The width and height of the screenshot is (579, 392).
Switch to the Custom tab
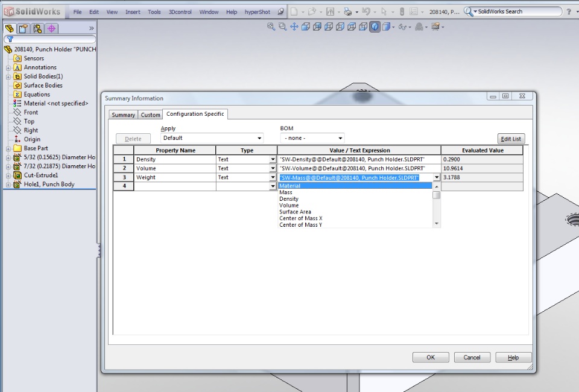(150, 115)
